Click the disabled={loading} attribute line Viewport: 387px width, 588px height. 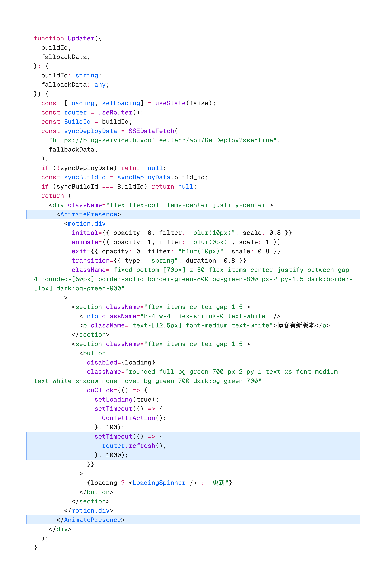[x=121, y=362]
